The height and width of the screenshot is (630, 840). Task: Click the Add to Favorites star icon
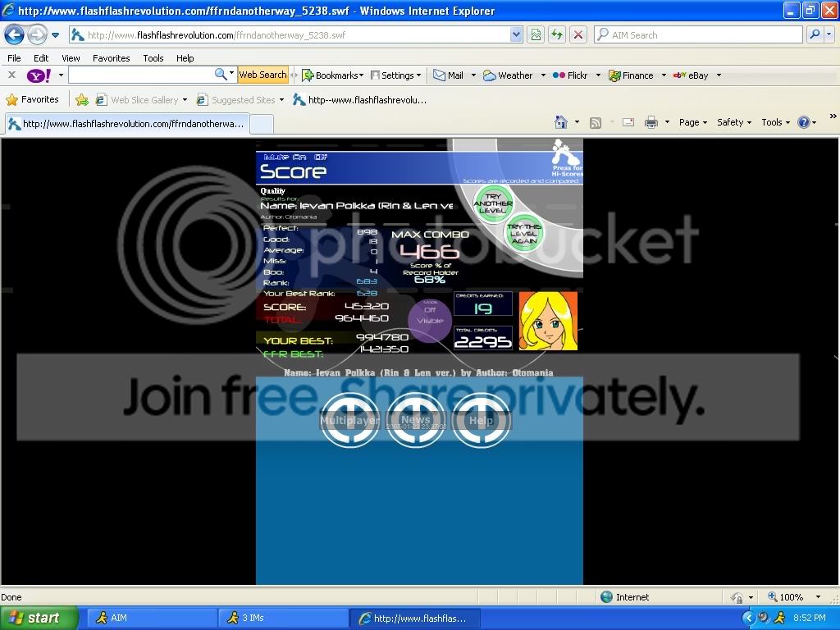click(x=82, y=100)
